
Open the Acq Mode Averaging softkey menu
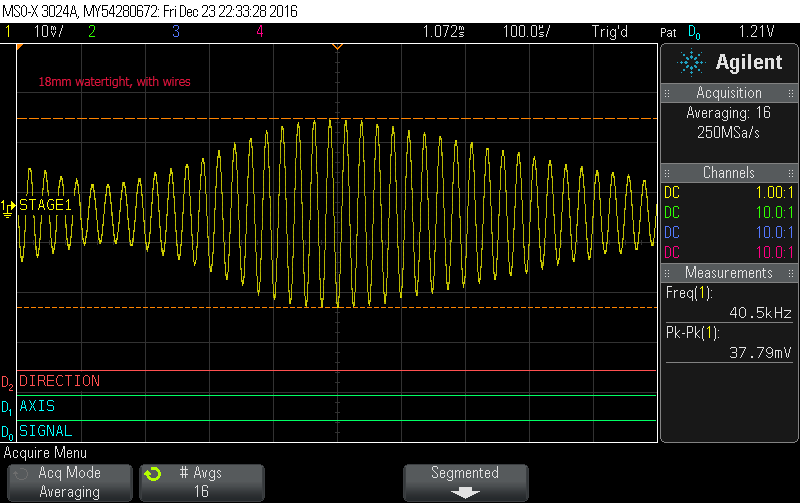pos(68,482)
